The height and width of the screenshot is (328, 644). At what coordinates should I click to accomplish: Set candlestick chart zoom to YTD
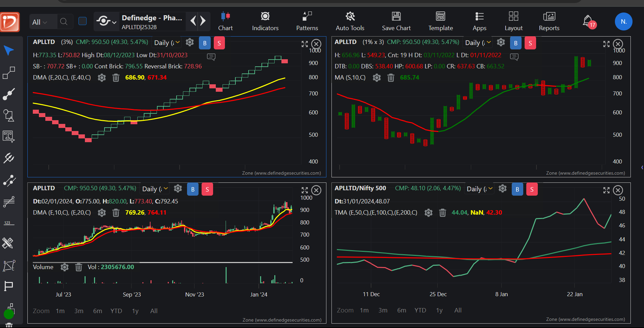click(116, 311)
